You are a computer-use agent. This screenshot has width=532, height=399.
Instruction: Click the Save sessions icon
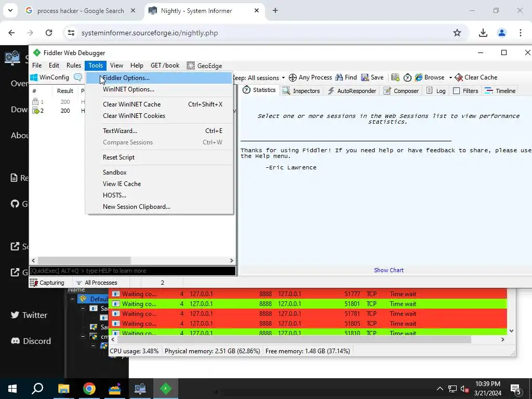tap(365, 78)
